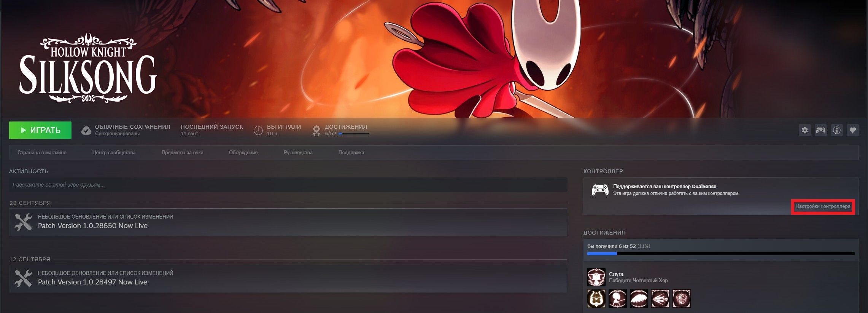Click the achievements badge icon
The image size is (868, 313).
coord(316,131)
